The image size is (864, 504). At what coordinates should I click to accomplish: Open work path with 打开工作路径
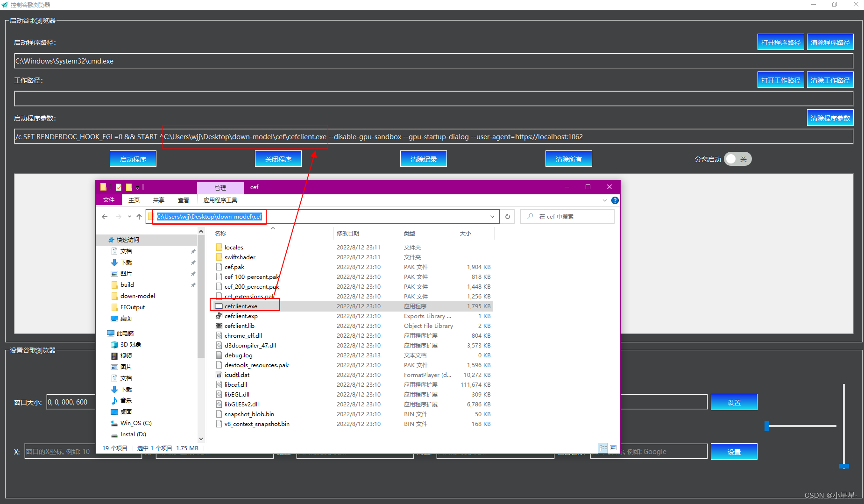click(x=780, y=80)
